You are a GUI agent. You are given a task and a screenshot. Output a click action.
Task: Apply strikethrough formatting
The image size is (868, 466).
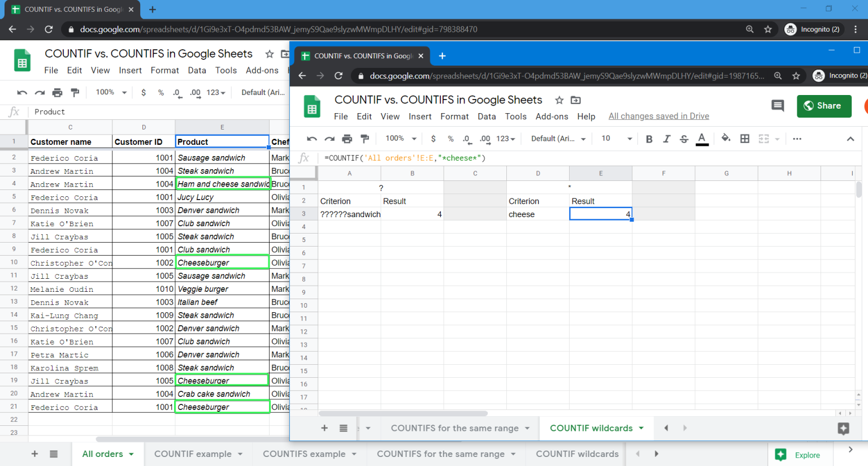[684, 138]
